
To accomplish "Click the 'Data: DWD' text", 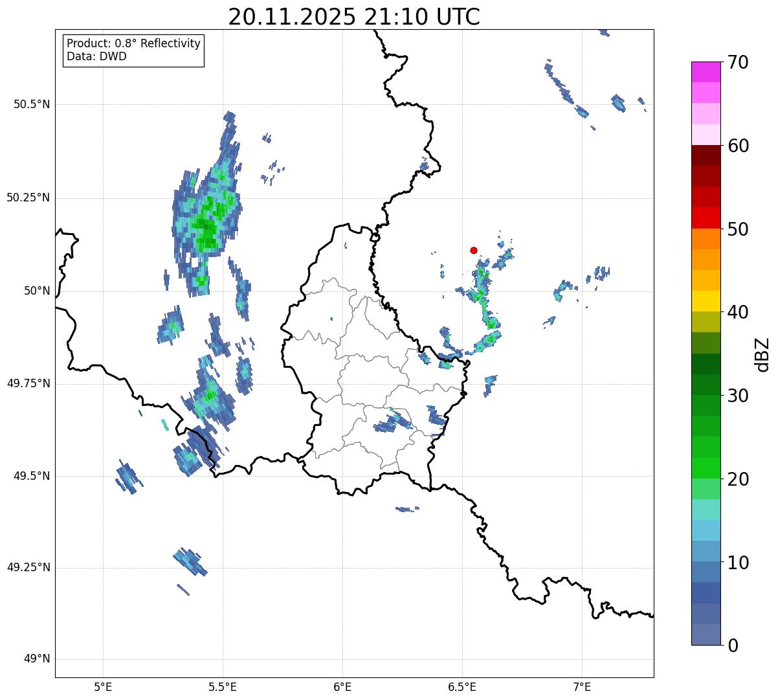I will click(96, 56).
